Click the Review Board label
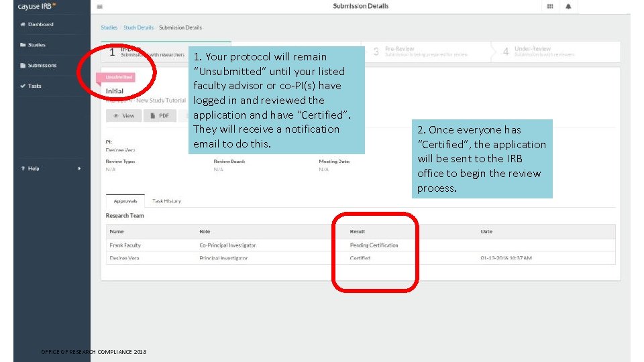Image resolution: width=644 pixels, height=362 pixels. click(x=229, y=162)
